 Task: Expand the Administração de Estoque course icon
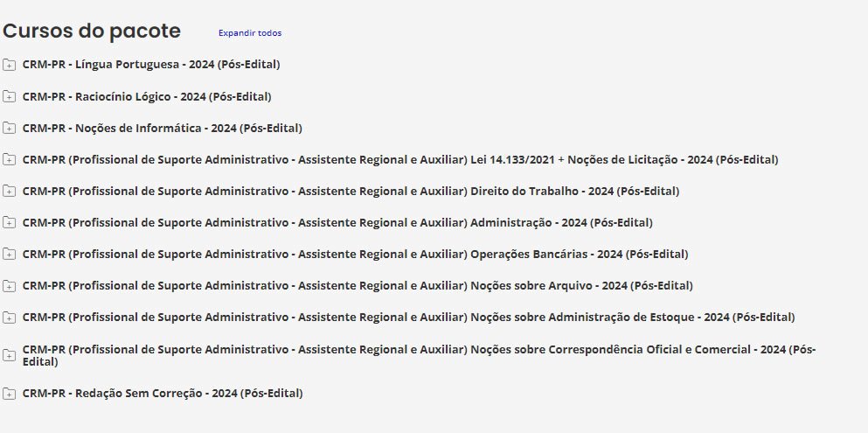(x=9, y=317)
